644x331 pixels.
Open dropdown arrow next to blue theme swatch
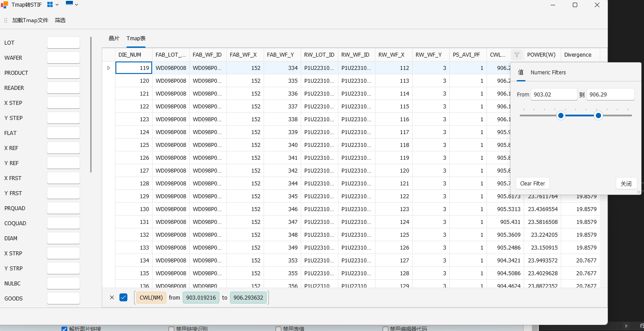tap(77, 5)
